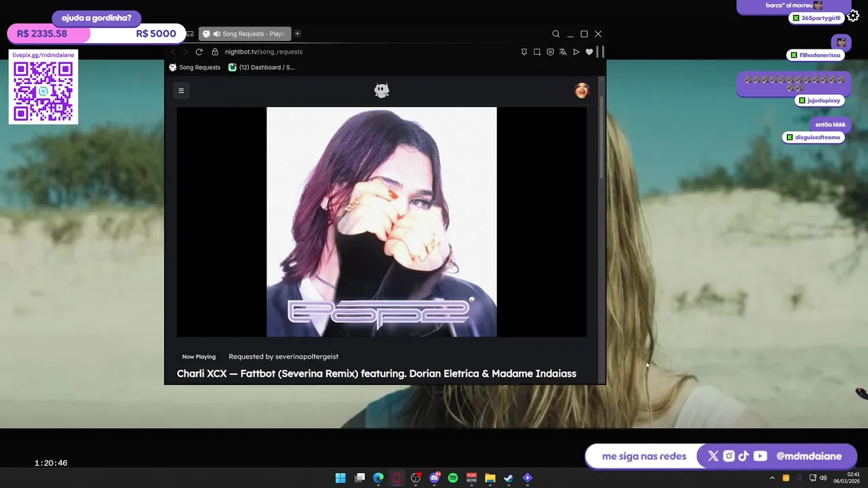Open a new browser tab
The image size is (868, 488).
coord(297,34)
